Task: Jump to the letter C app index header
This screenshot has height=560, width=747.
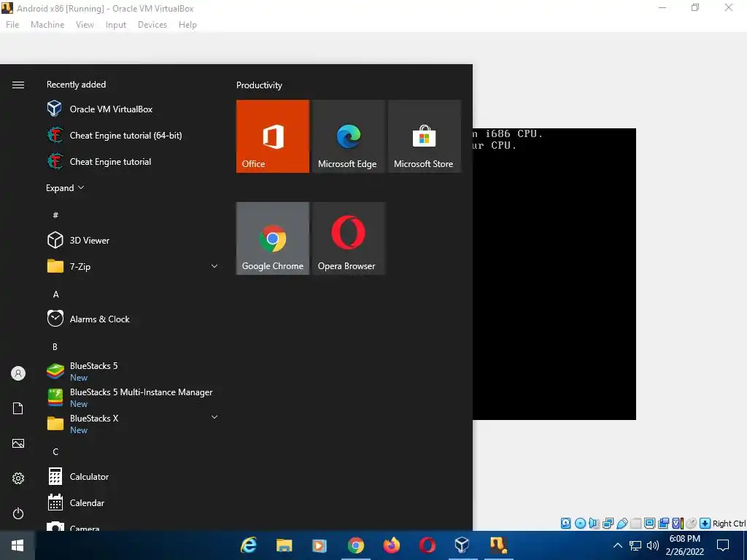Action: pyautogui.click(x=55, y=451)
